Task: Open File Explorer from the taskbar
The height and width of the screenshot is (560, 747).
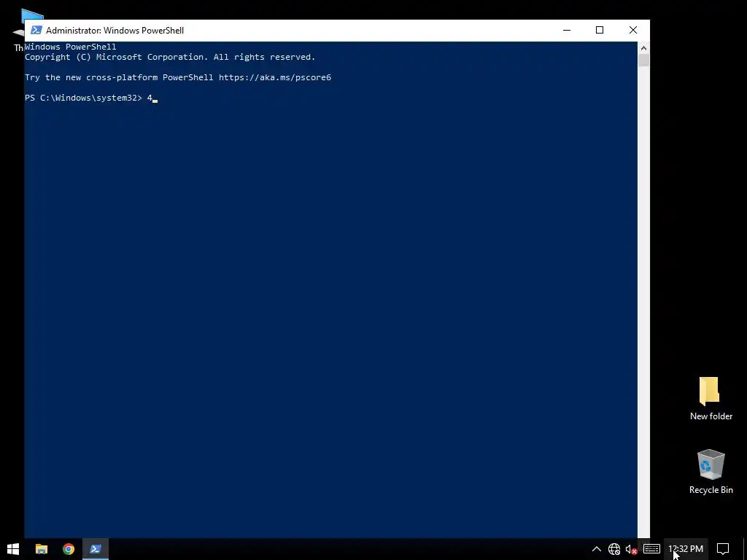Action: click(x=42, y=549)
